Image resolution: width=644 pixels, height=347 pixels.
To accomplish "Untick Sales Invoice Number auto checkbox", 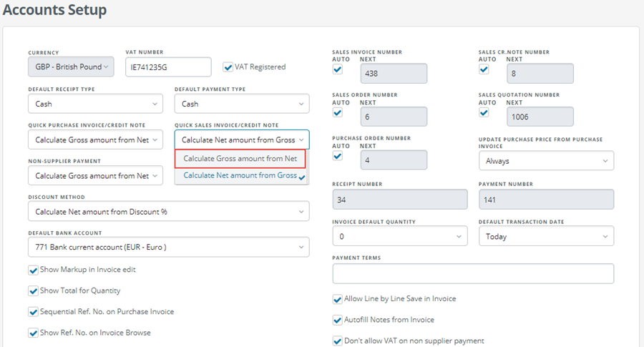I will (338, 69).
